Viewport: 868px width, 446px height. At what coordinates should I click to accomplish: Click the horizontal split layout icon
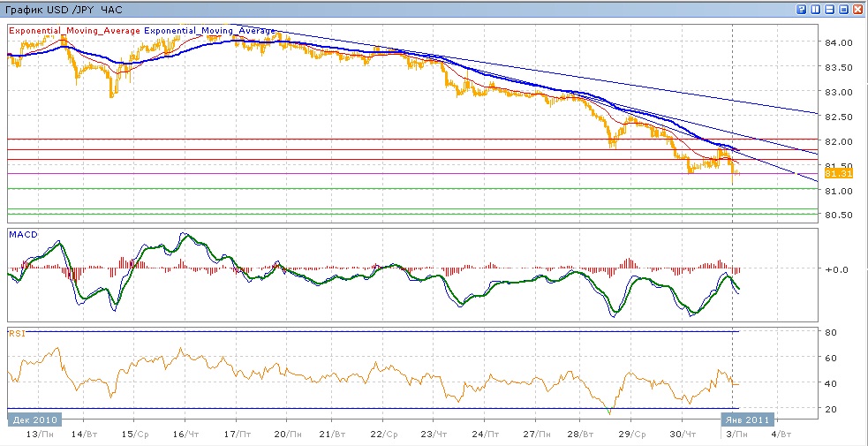829,9
